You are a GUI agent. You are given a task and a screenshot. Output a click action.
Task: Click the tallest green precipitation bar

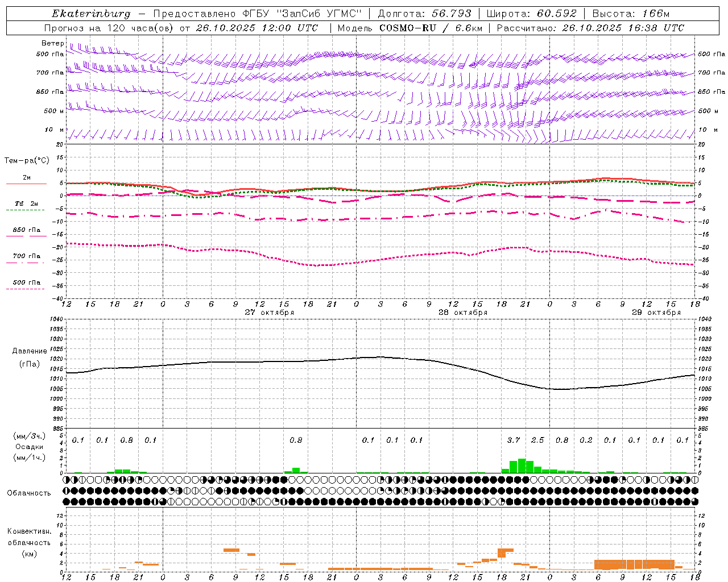(522, 465)
